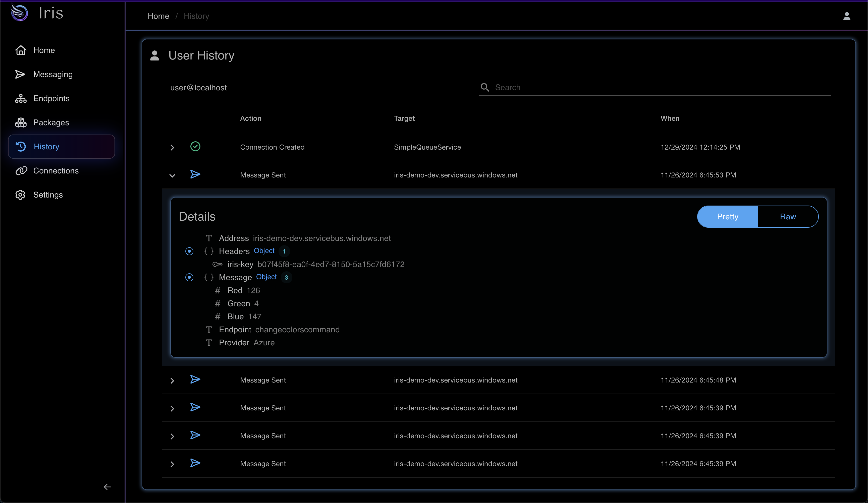Viewport: 868px width, 503px height.
Task: Click the Home breadcrumb link
Action: (158, 16)
